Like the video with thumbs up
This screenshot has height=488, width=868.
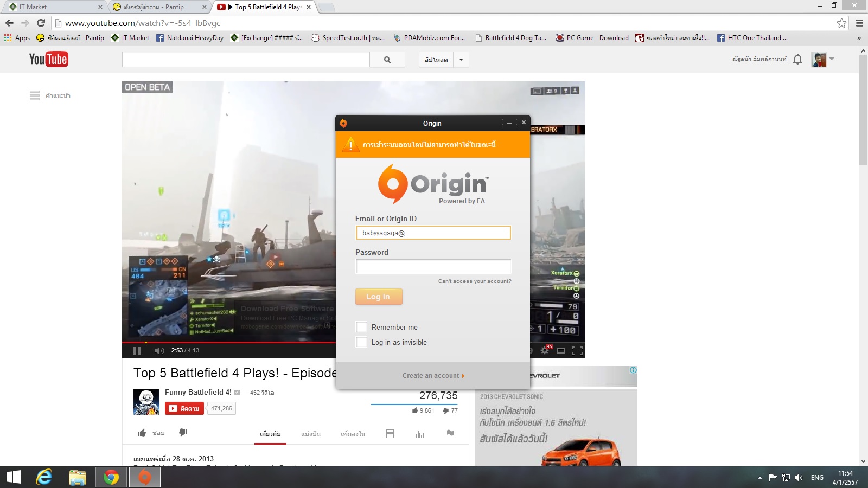(x=142, y=433)
